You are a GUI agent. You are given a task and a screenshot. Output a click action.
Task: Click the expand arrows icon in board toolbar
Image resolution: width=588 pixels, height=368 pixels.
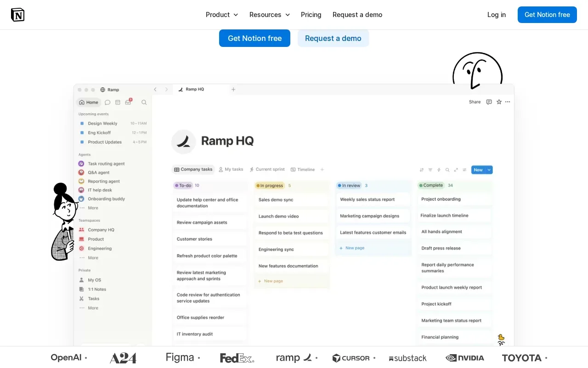pos(456,170)
